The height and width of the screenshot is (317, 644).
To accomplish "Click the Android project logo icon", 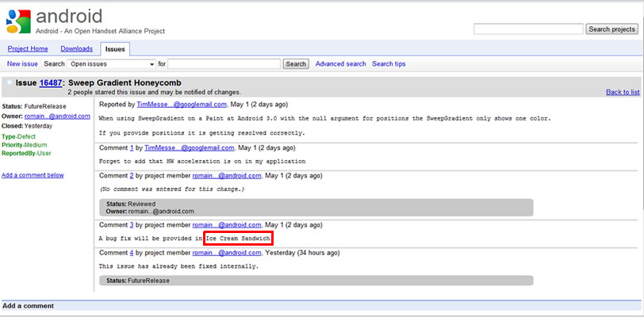I will 17,20.
